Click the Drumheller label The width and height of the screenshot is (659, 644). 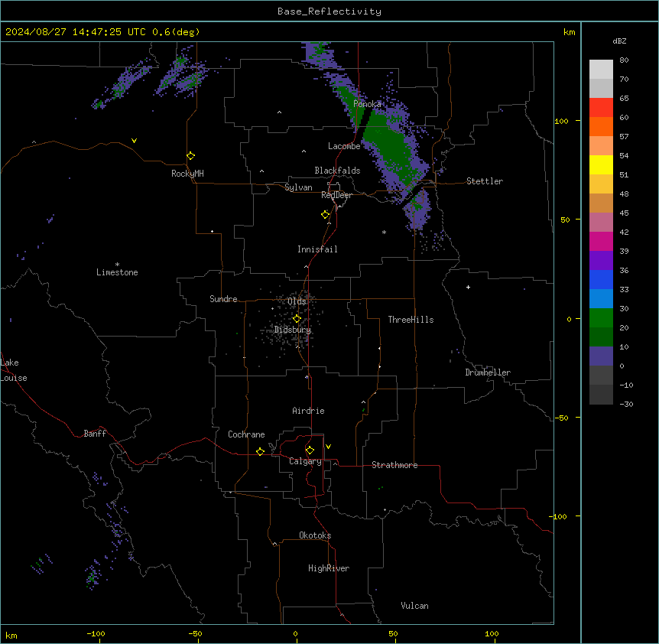click(x=488, y=372)
